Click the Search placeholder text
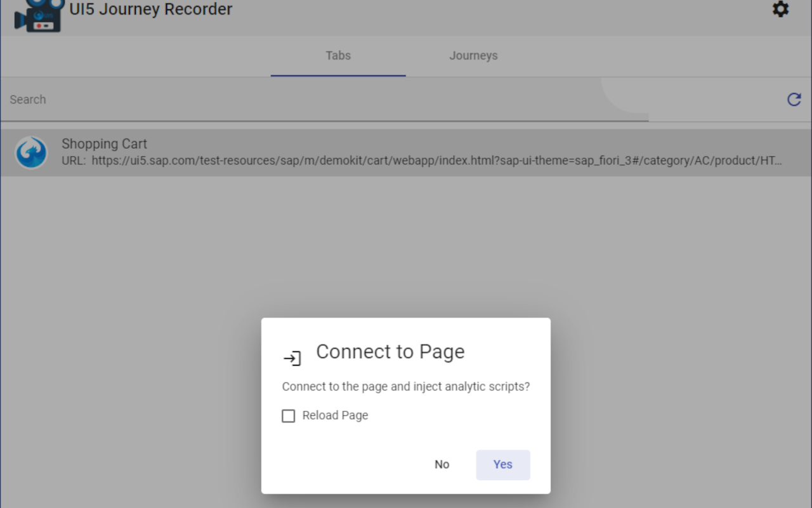The width and height of the screenshot is (812, 508). 27,100
